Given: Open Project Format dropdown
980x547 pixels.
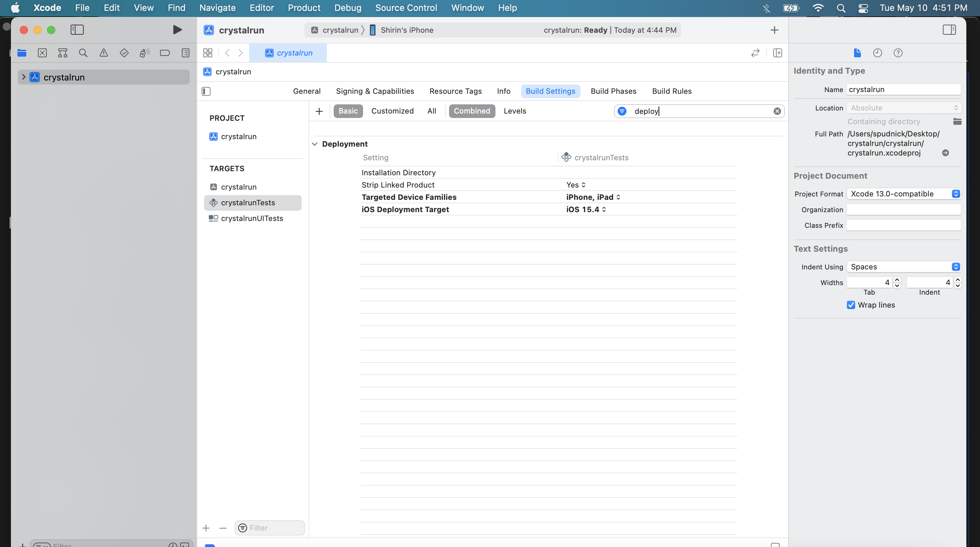Looking at the screenshot, I should point(904,193).
